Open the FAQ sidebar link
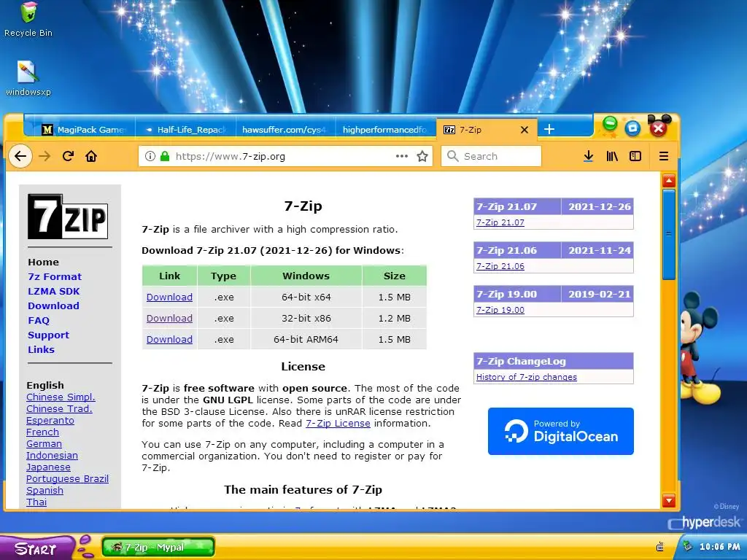The height and width of the screenshot is (560, 747). pyautogui.click(x=39, y=321)
